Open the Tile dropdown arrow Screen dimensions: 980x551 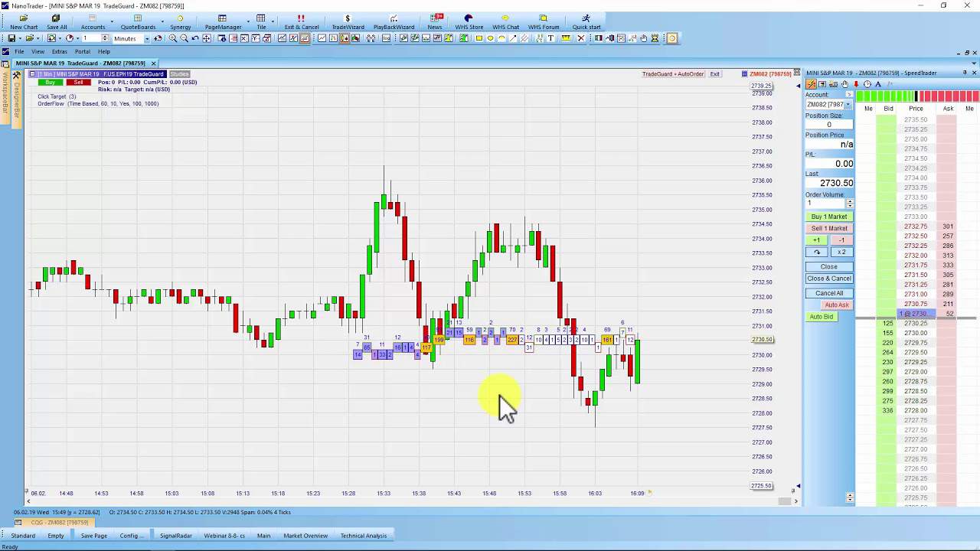point(273,23)
